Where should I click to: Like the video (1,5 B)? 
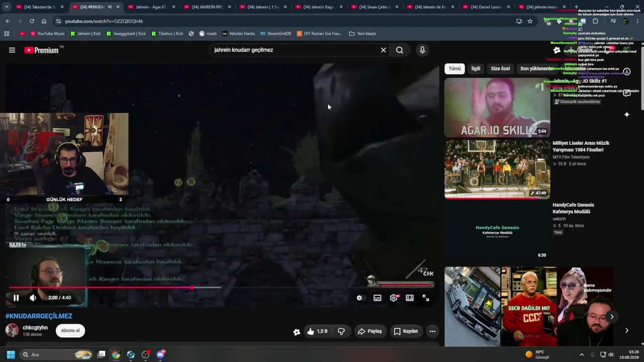(317, 331)
